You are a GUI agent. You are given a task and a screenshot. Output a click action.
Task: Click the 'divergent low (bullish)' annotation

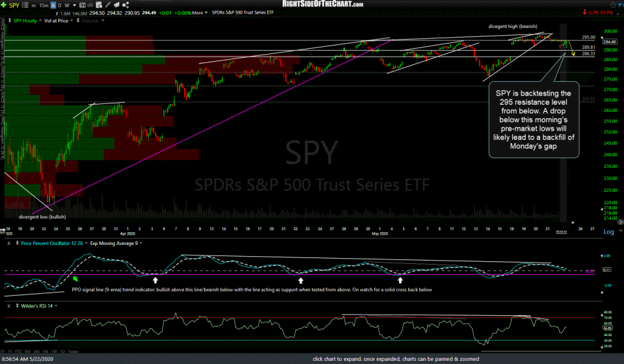coord(42,217)
